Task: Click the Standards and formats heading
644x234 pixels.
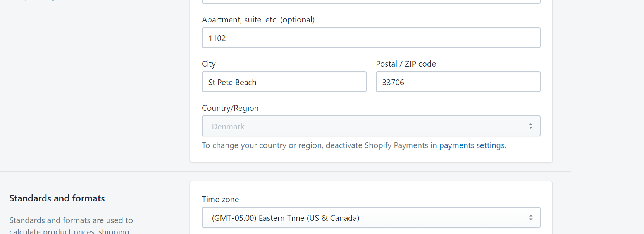Action: pos(57,198)
